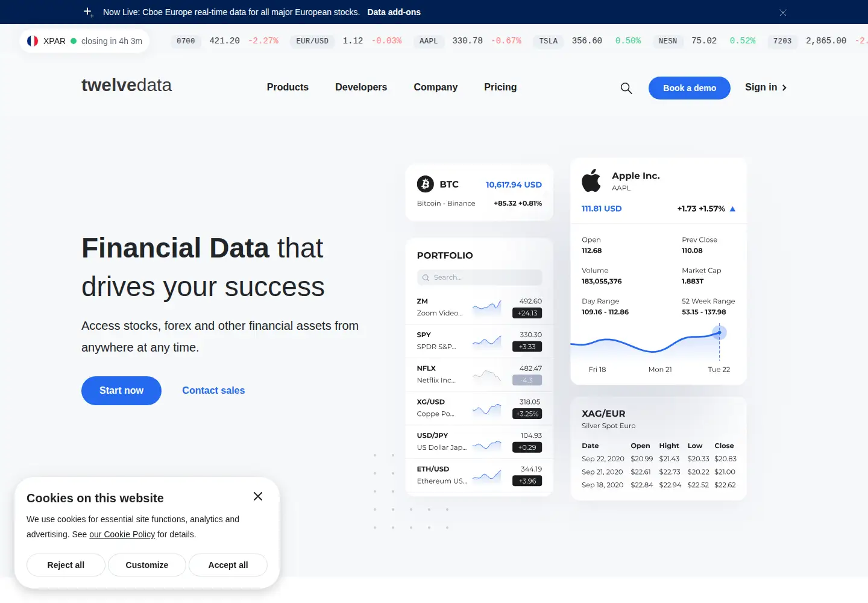The image size is (868, 603).
Task: Click the blue up triangle beside +1.57%
Action: pyautogui.click(x=733, y=209)
